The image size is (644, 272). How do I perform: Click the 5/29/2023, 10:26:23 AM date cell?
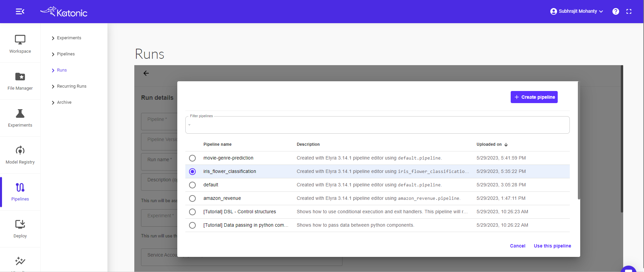tap(502, 212)
